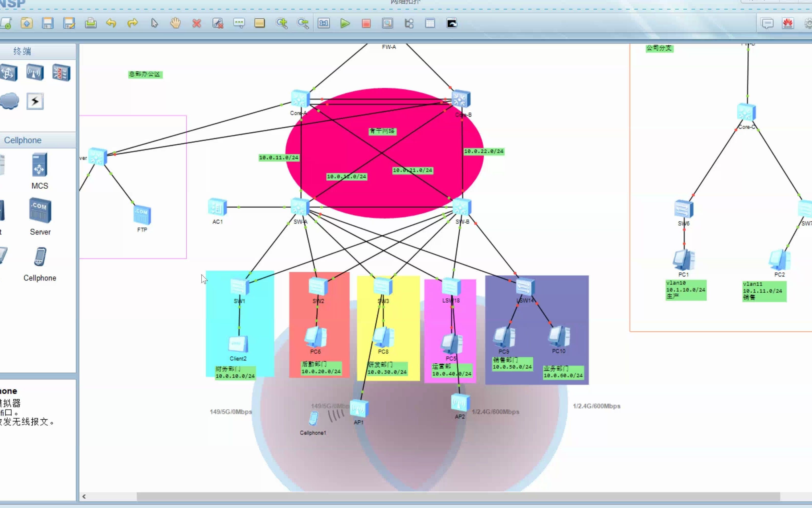812x508 pixels.
Task: Click the red X delete tool
Action: [x=197, y=23]
